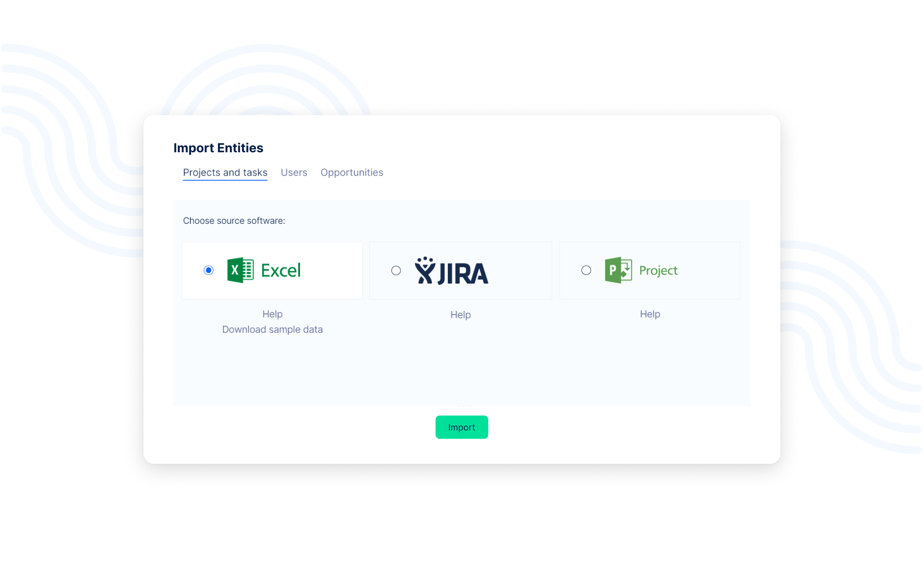Click the green Project text label
Viewport: 924px width, 579px height.
point(658,271)
